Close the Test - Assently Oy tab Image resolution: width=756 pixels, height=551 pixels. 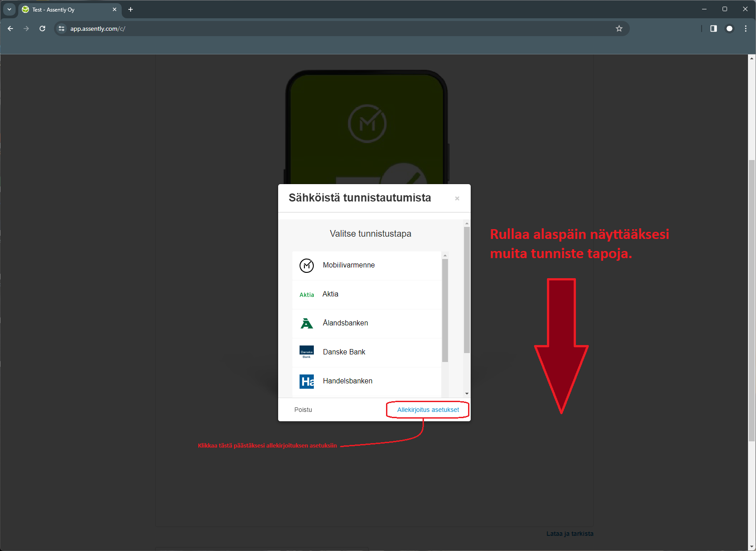click(x=115, y=9)
